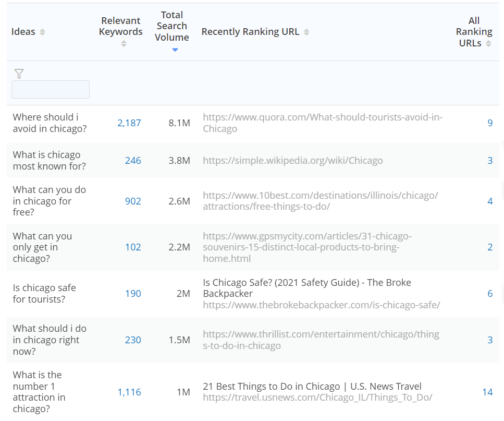Click 902 relevant keywords count

click(133, 201)
